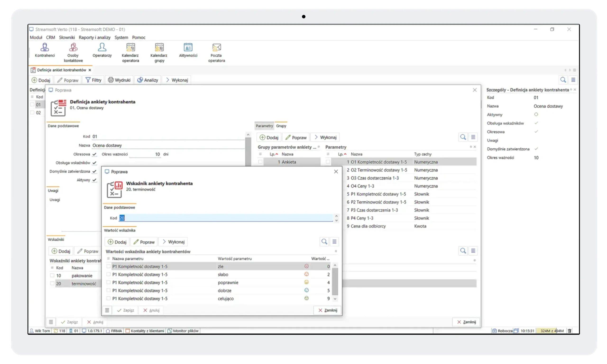Click the search magnifier in the Parametry panel
The height and width of the screenshot is (364, 607).
[463, 137]
